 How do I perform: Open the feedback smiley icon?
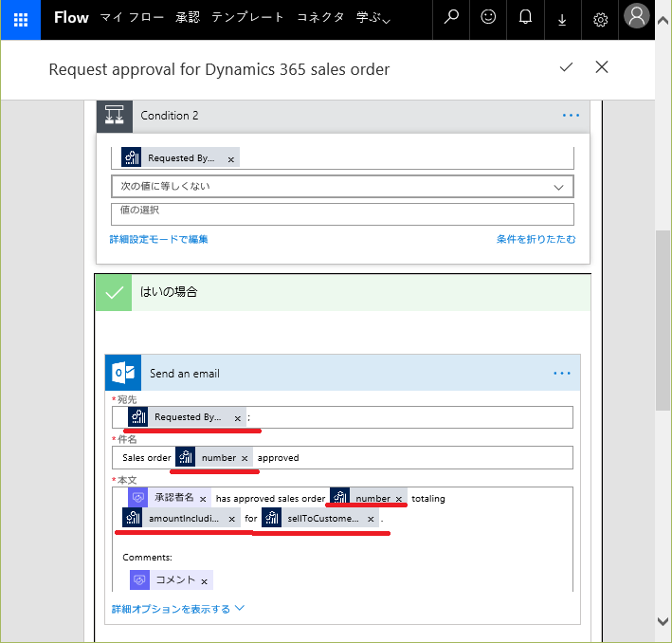[488, 18]
